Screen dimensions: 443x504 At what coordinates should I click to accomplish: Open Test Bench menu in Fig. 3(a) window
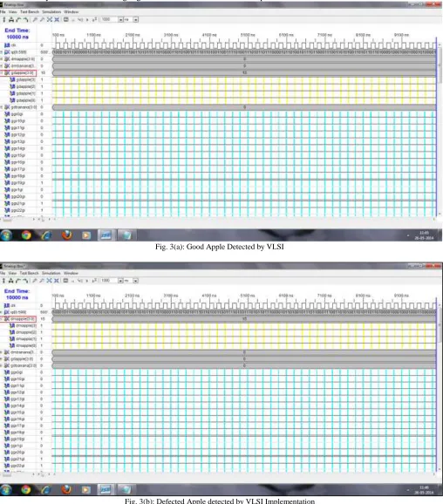pyautogui.click(x=30, y=12)
